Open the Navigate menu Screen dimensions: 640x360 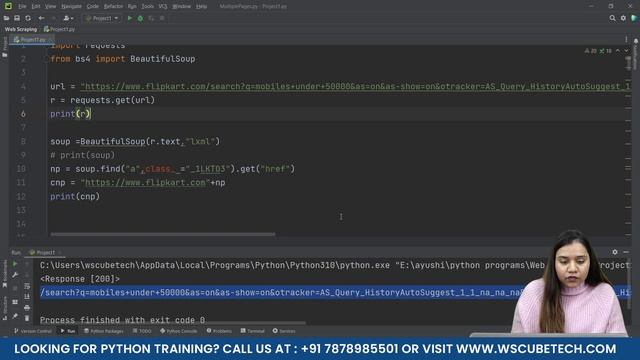coord(71,7)
